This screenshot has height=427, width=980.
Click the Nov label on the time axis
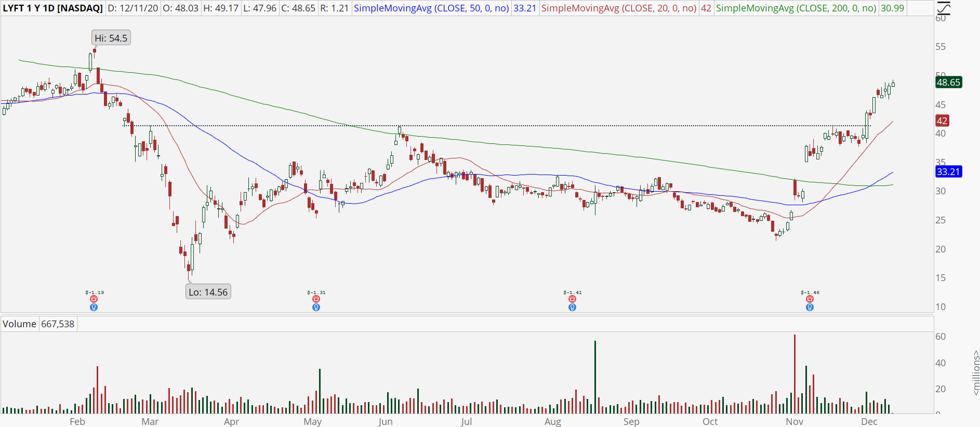coord(794,421)
